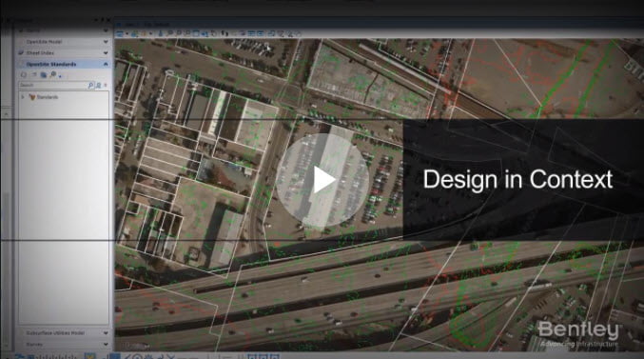Click the Bentley logo watermark
Image resolution: width=644 pixels, height=359 pixels.
tap(579, 335)
